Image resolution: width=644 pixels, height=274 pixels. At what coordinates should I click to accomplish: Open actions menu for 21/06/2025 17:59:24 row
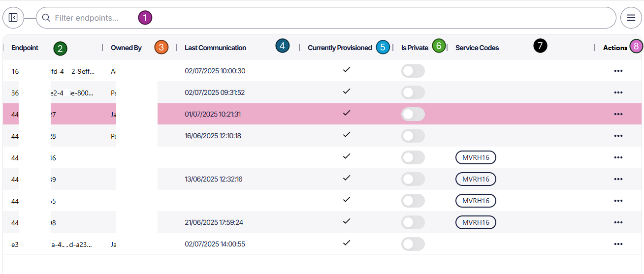[x=618, y=222]
